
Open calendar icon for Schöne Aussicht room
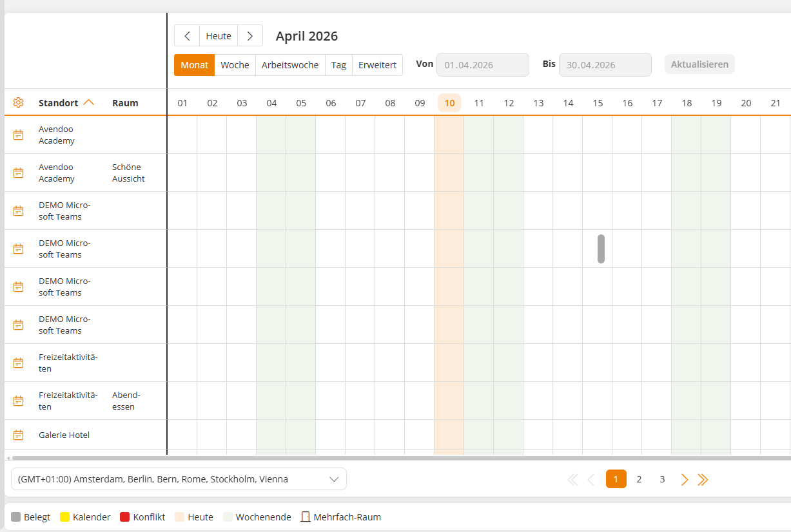coord(18,173)
